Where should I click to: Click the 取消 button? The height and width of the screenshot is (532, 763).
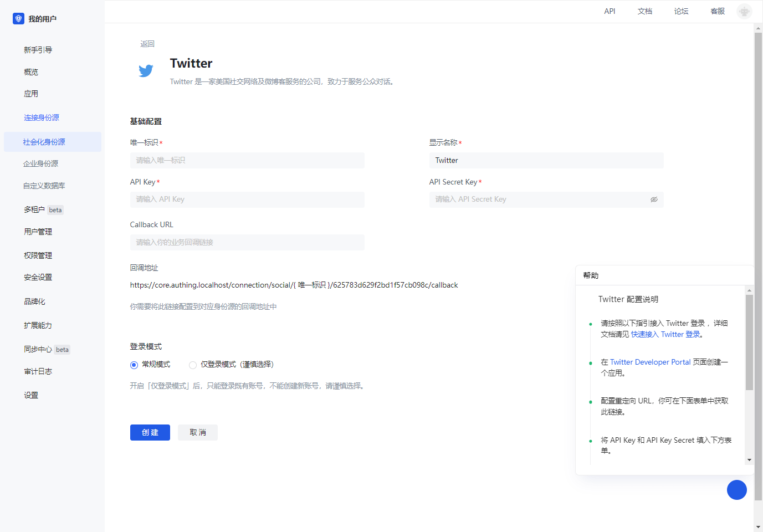(x=198, y=433)
